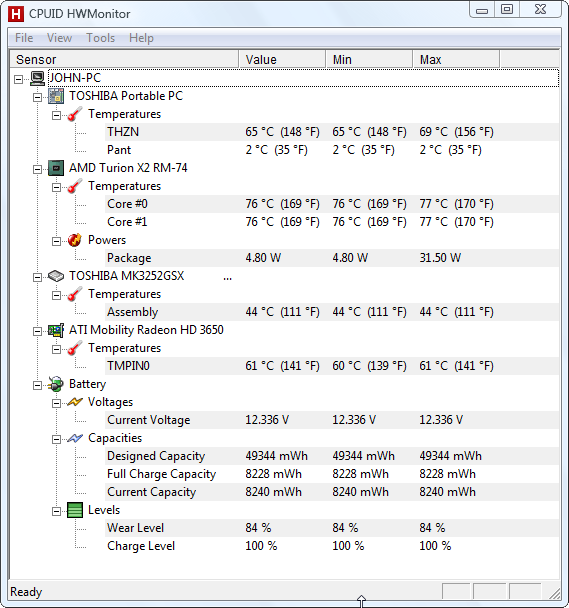Collapse the AMD Turion X2 RM-74 node
Viewport: 569px width, 608px height.
pyautogui.click(x=37, y=169)
